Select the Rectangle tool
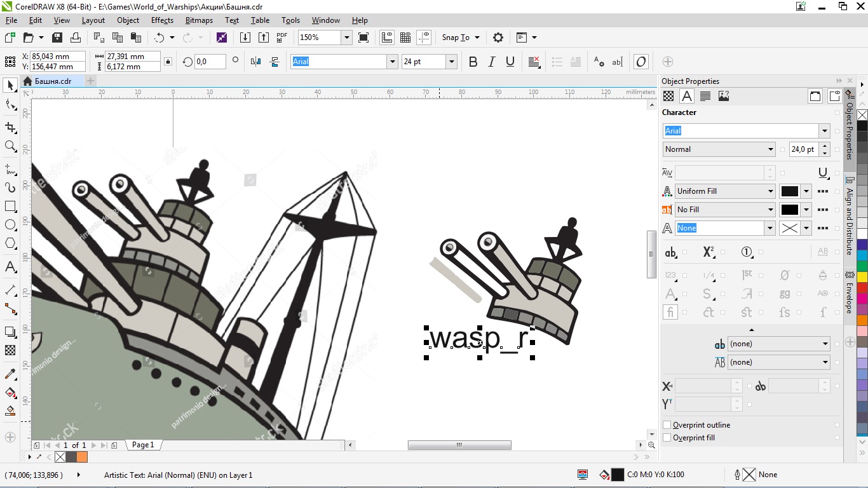Viewport: 868px width, 488px height. tap(10, 207)
